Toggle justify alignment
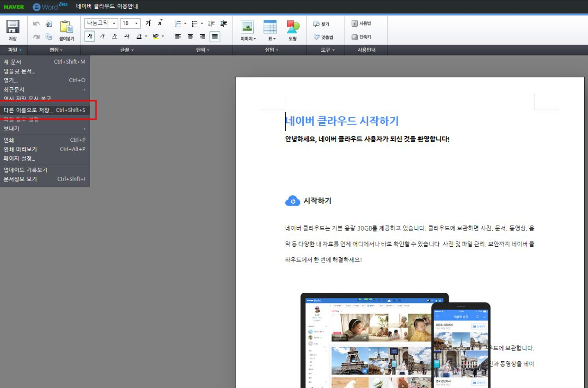The width and height of the screenshot is (588, 388). coord(215,36)
